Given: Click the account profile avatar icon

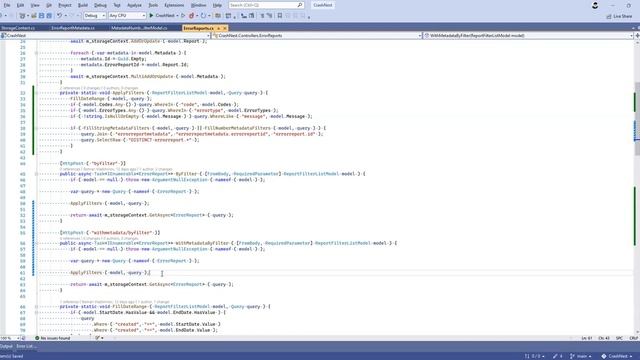Looking at the screenshot, I should pos(595,5).
